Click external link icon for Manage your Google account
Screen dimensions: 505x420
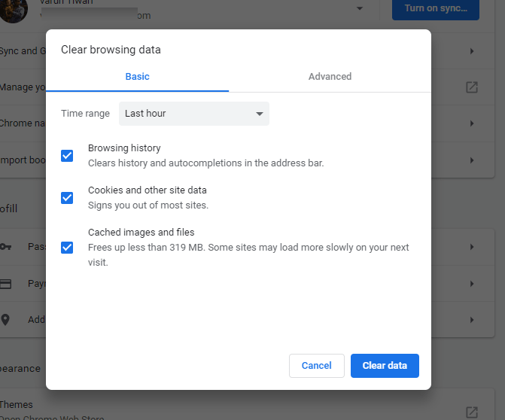coord(472,87)
